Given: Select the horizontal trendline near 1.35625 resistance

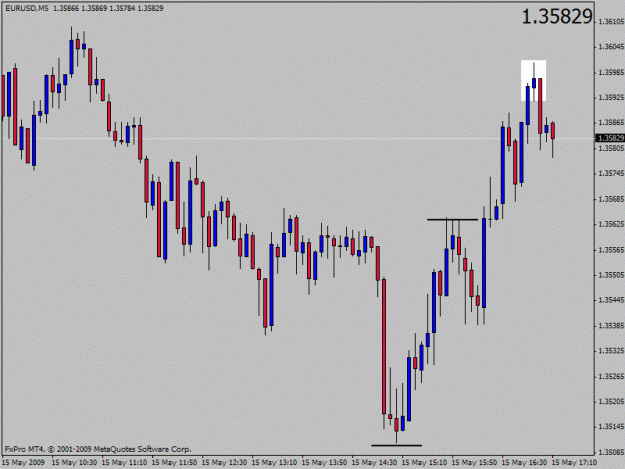Looking at the screenshot, I should [x=452, y=220].
